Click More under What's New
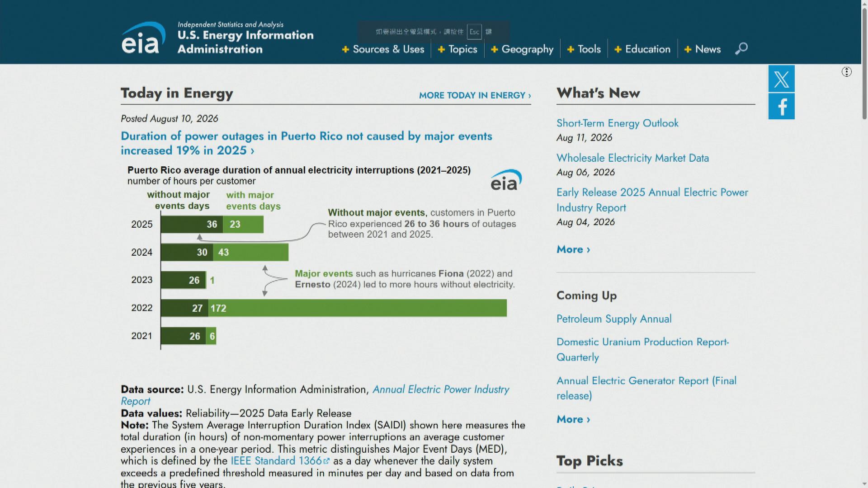Image resolution: width=868 pixels, height=488 pixels. click(x=573, y=249)
